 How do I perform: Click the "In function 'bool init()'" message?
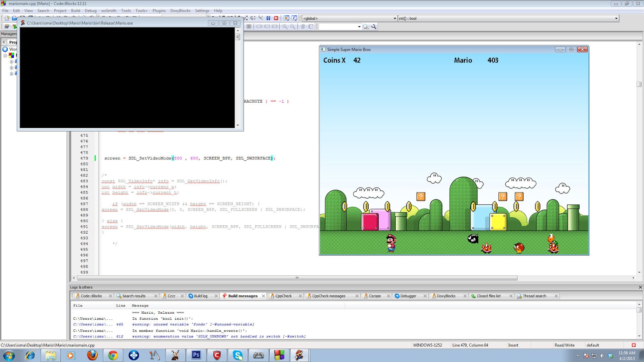[x=163, y=319]
